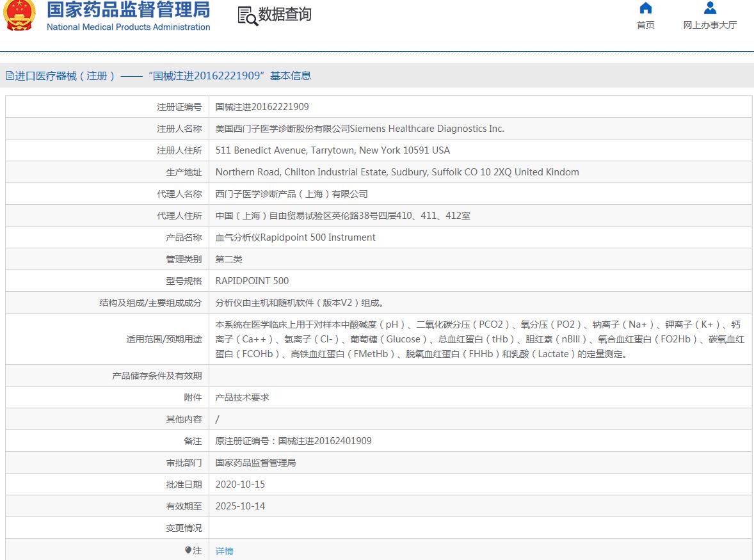Click the 注册人名称 row label

click(x=179, y=129)
